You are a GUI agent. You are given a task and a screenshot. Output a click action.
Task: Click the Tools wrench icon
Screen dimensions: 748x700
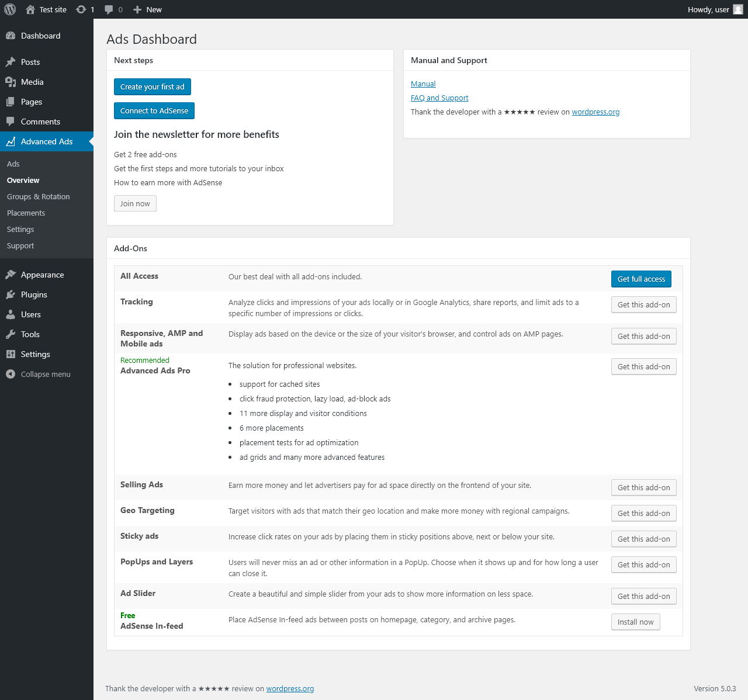pyautogui.click(x=11, y=334)
